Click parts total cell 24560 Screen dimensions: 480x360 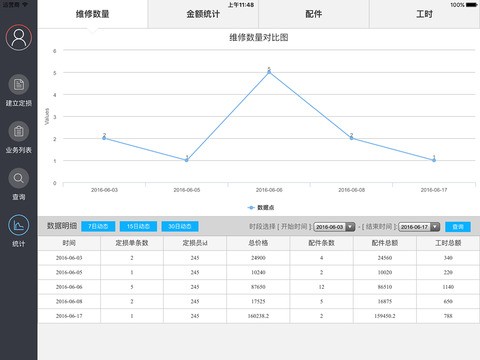[x=385, y=258]
